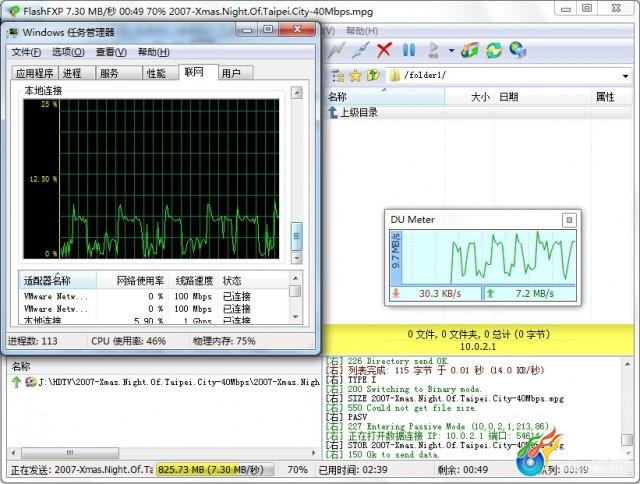Expand the /folder1/ path dropdown arrow
Screen dimensions: 640x484
coord(625,76)
